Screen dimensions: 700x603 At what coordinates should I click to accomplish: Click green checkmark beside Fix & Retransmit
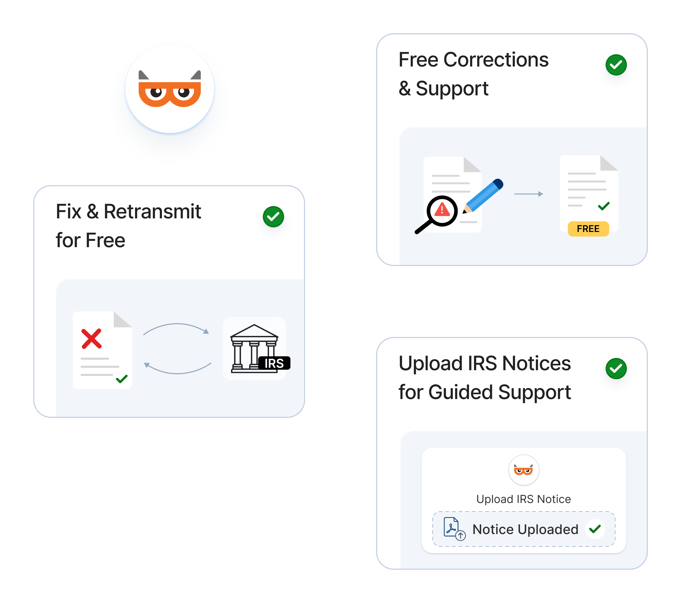point(273,217)
